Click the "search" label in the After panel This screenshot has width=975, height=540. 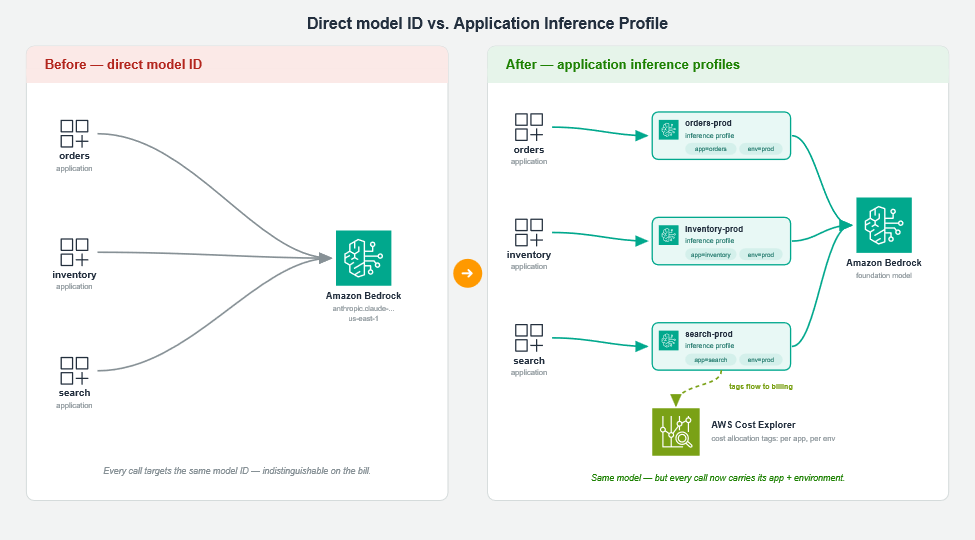(529, 361)
